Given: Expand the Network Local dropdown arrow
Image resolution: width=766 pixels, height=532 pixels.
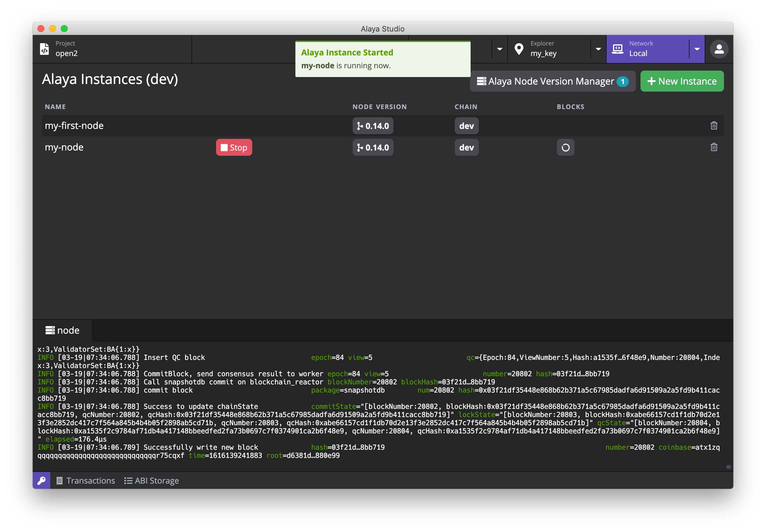Looking at the screenshot, I should 697,49.
